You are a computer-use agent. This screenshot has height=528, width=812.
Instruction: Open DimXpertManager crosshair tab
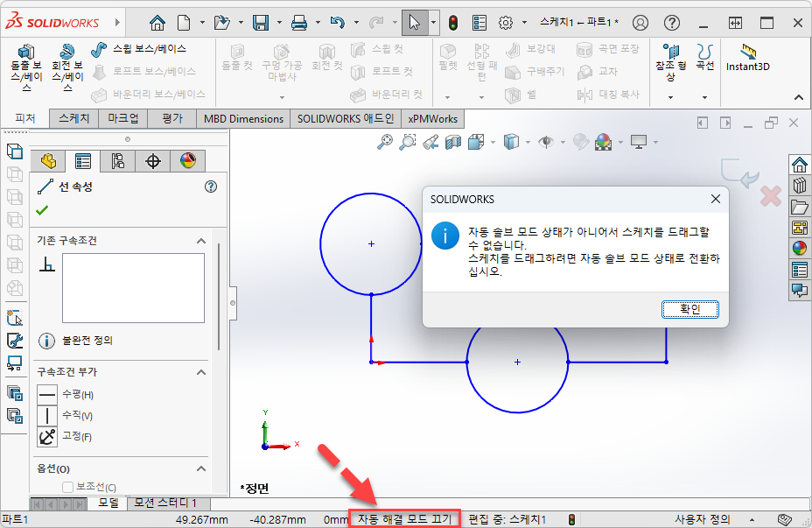click(x=153, y=161)
